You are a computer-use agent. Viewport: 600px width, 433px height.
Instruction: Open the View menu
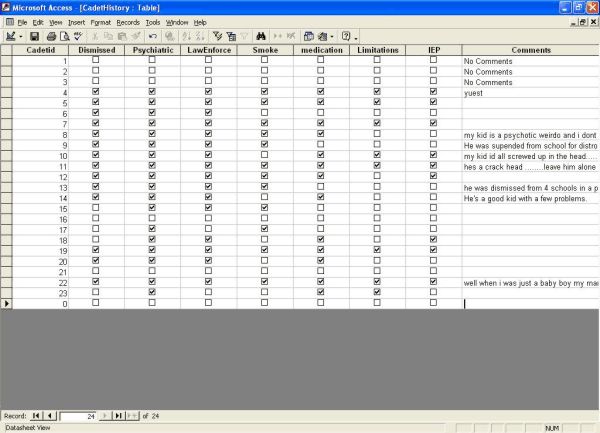tap(55, 23)
